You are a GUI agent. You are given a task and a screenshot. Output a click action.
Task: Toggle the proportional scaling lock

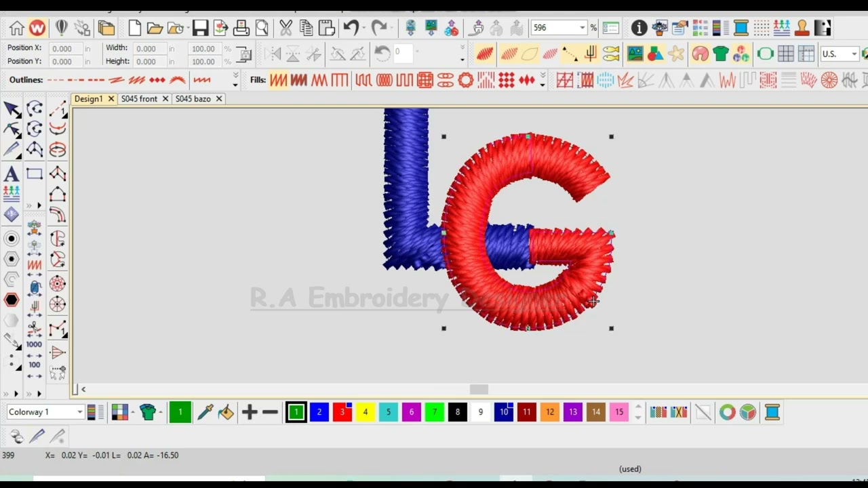coord(243,55)
